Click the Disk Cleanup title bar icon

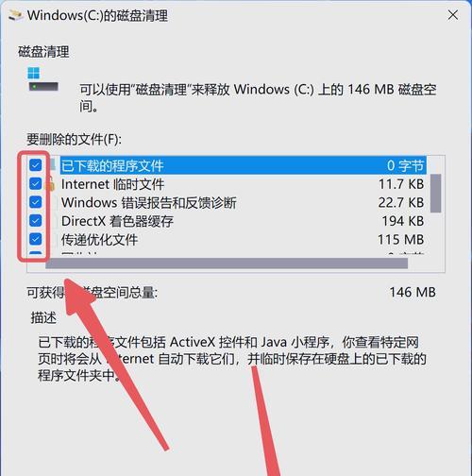coord(15,15)
